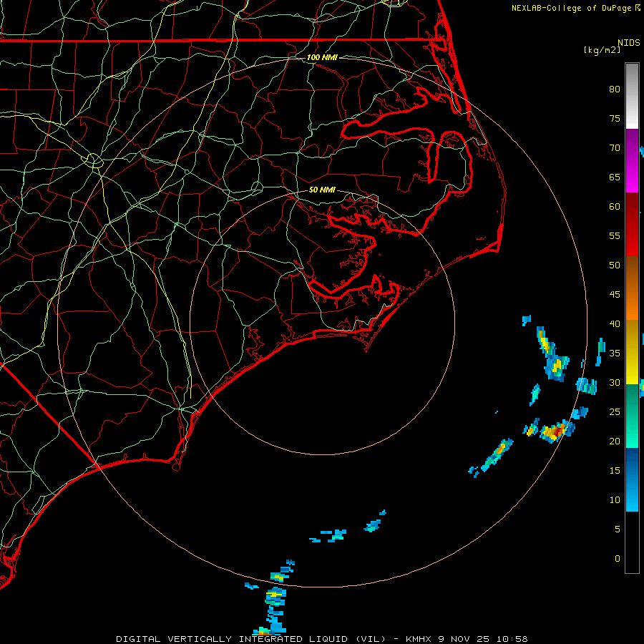Click the NIDS label above the color scale
Image resolution: width=644 pixels, height=644 pixels.
click(x=628, y=42)
